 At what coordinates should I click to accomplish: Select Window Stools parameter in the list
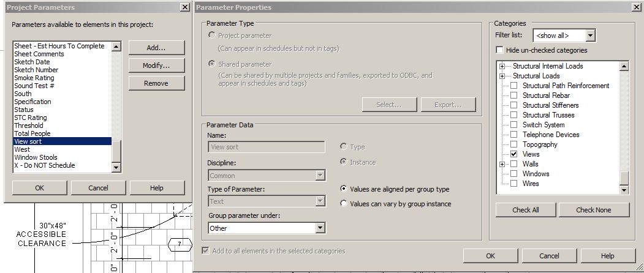36,157
